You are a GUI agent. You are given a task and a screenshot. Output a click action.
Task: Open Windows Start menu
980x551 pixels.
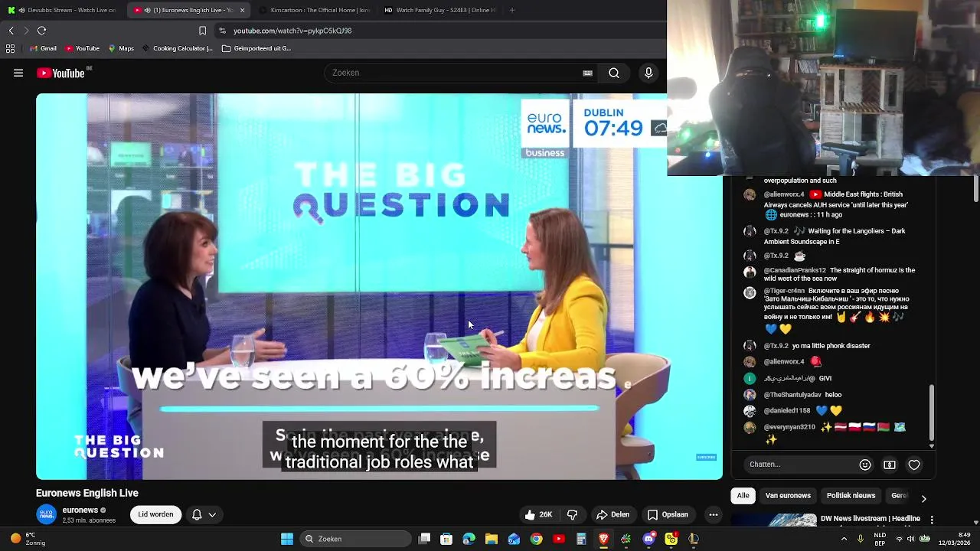tap(287, 539)
